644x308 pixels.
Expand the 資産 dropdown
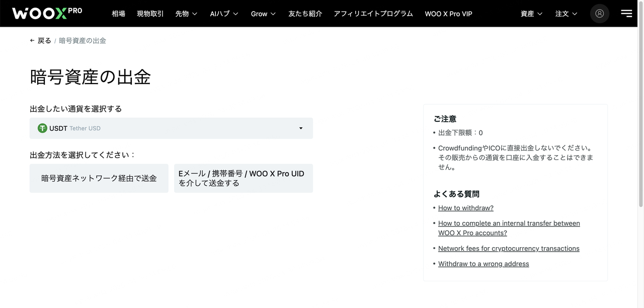tap(531, 14)
